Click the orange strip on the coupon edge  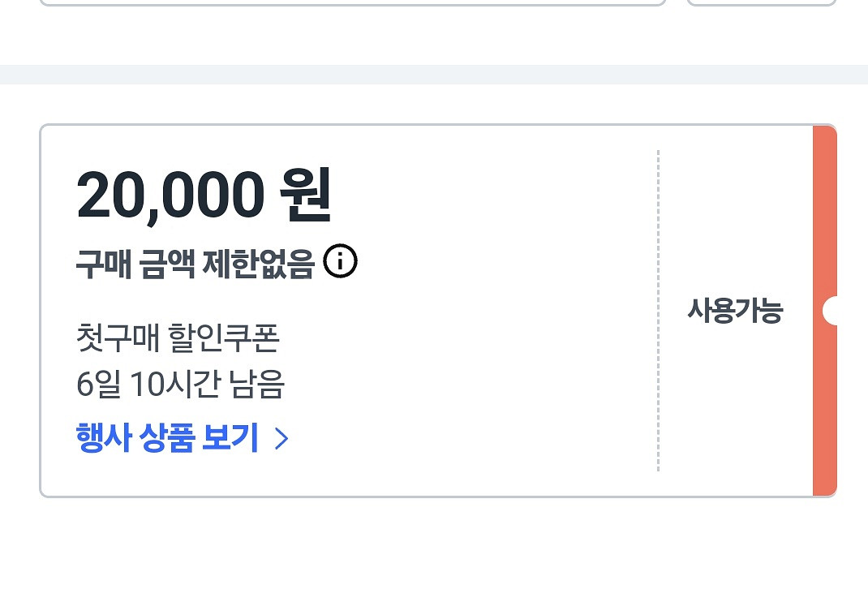(x=825, y=311)
